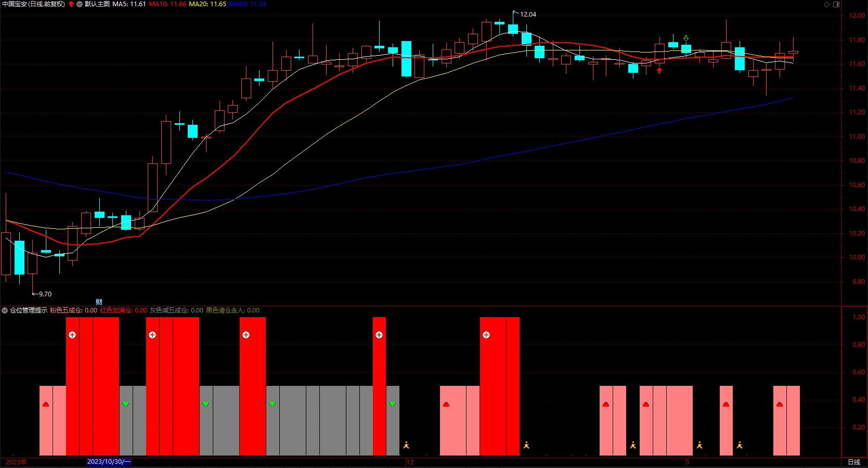Select the MA60: 11.33 legend
Screen dimensions: 868x468
click(x=248, y=4)
